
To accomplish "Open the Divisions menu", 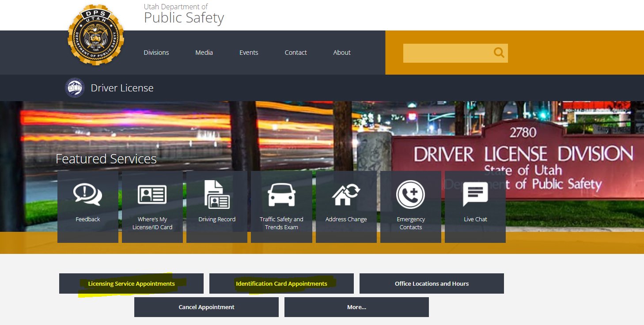I will click(156, 53).
